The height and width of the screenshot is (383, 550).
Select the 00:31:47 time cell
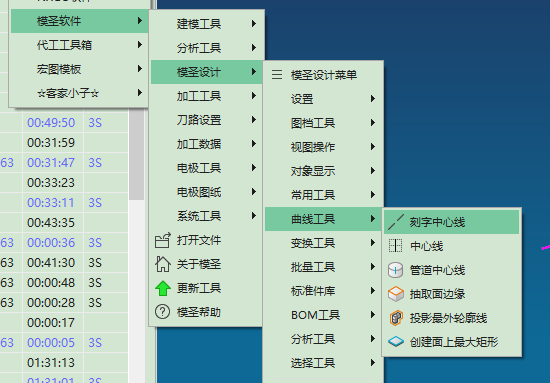pyautogui.click(x=53, y=162)
